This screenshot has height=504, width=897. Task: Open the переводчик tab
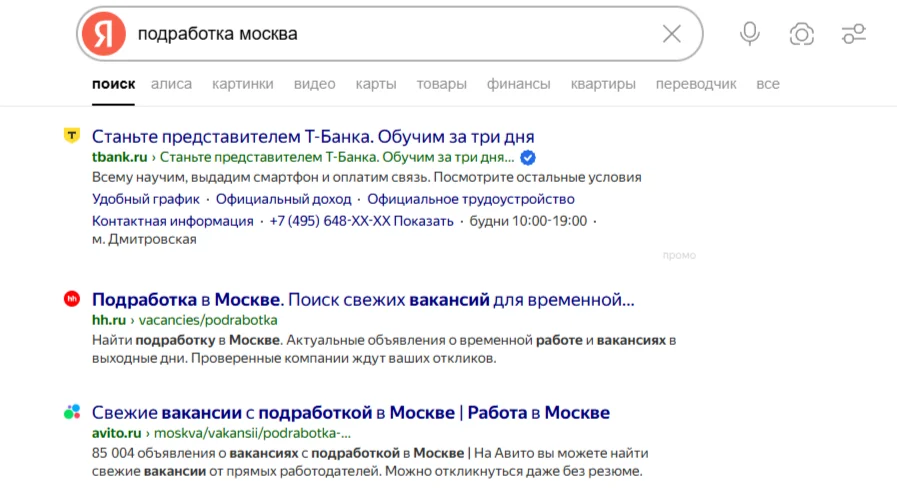(696, 84)
